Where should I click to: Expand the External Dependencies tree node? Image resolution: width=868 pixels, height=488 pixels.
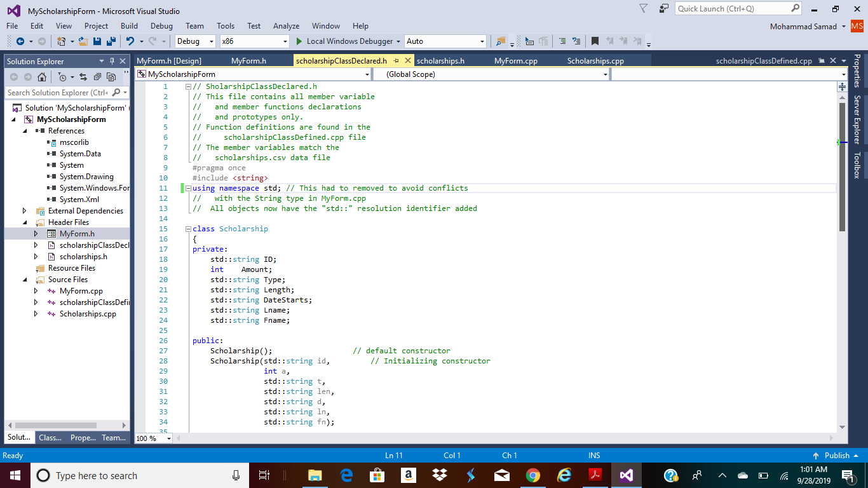(x=25, y=211)
